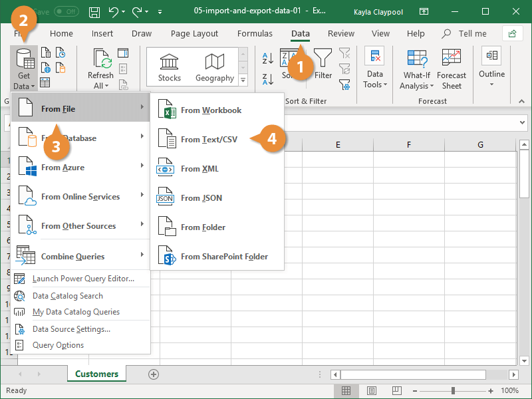This screenshot has height=399, width=532.
Task: Click the add new sheet plus icon
Action: [x=154, y=374]
